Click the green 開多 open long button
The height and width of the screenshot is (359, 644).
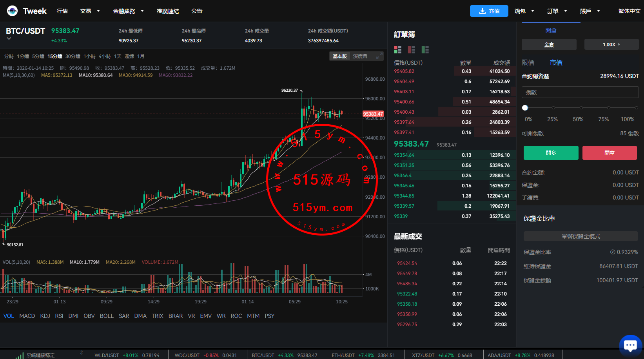551,153
